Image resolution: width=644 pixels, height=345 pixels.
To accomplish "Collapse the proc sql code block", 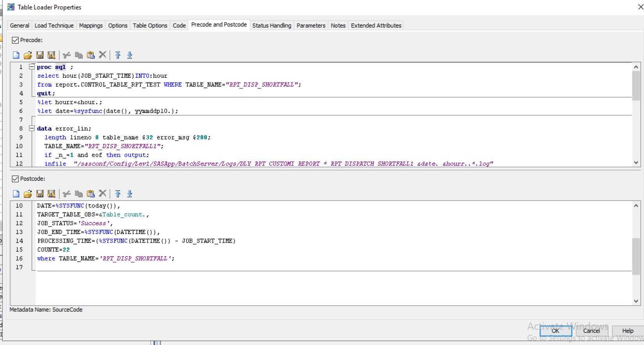I will pyautogui.click(x=32, y=67).
